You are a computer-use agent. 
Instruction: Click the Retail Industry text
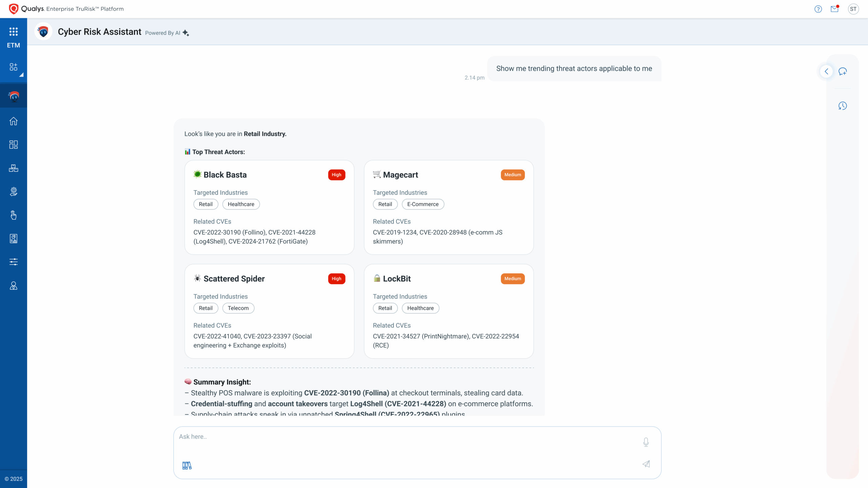click(x=265, y=134)
